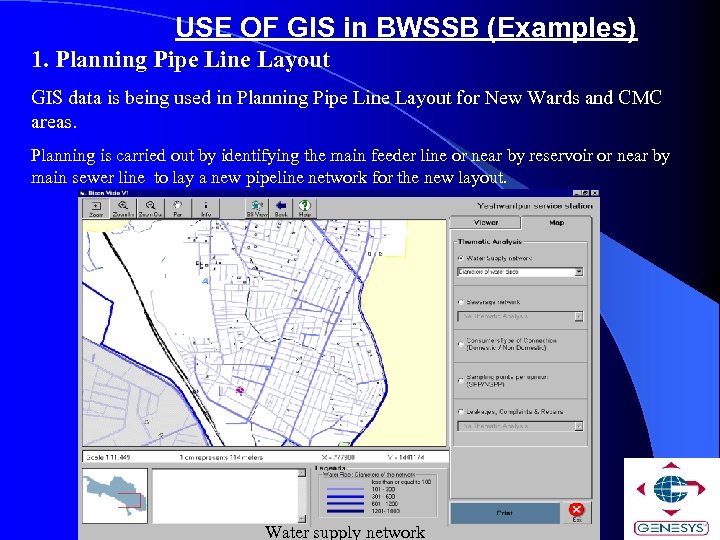Open Help with the question mark icon
Viewport: 720px width, 540px height.
305,209
